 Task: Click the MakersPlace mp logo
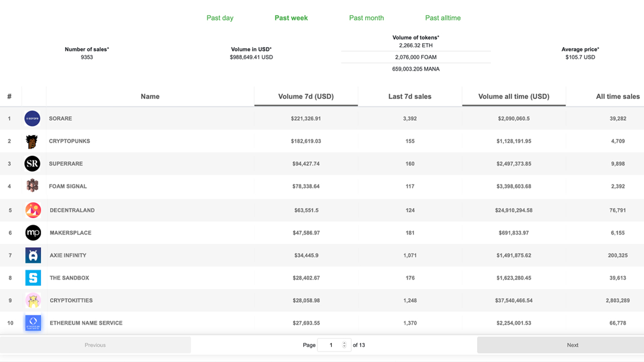(x=33, y=233)
